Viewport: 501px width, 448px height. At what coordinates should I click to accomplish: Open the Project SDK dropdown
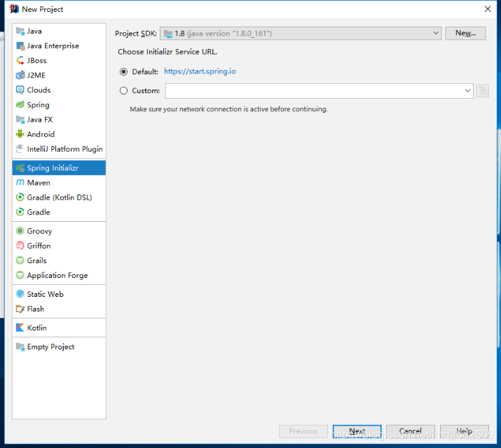(x=301, y=34)
